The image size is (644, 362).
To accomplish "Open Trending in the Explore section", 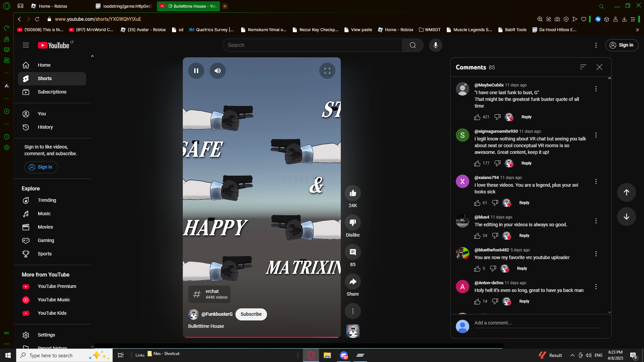I will pyautogui.click(x=47, y=200).
